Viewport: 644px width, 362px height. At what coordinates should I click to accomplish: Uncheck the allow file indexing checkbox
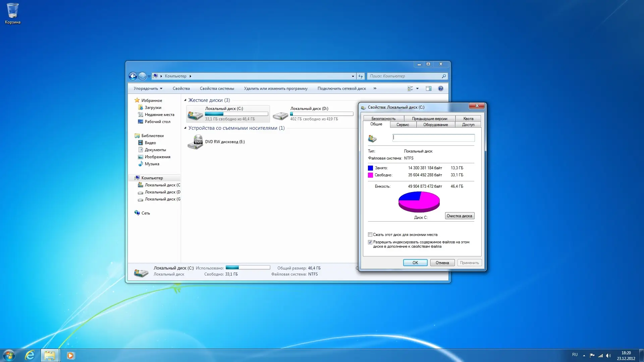pos(370,242)
